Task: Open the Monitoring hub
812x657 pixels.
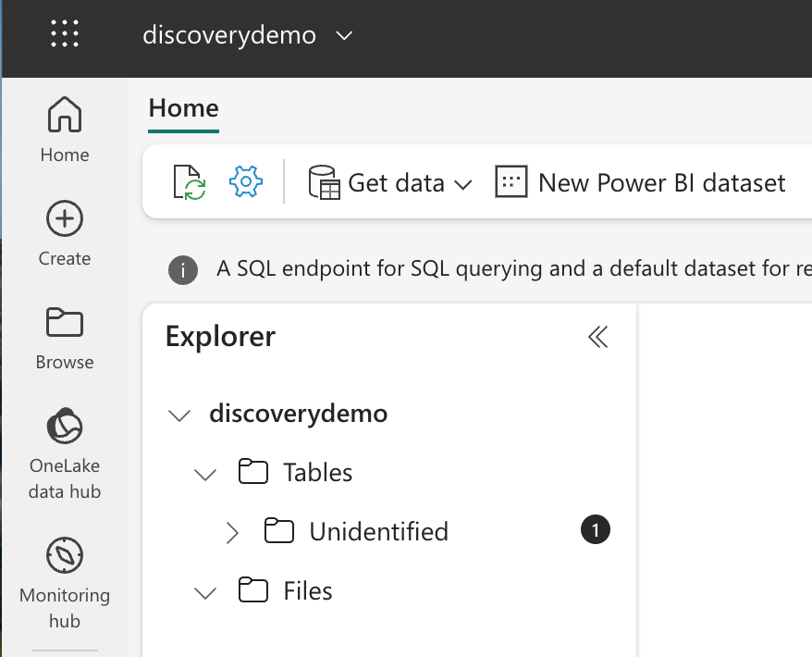Action: (65, 581)
